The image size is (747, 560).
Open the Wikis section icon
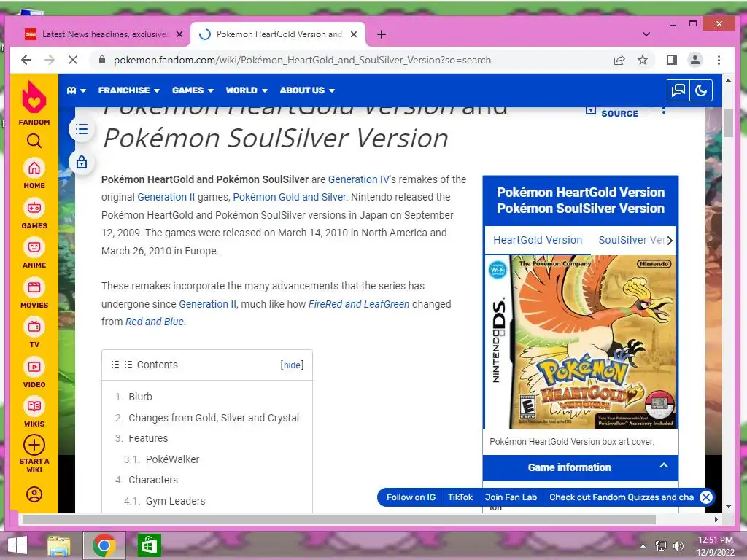pyautogui.click(x=34, y=406)
